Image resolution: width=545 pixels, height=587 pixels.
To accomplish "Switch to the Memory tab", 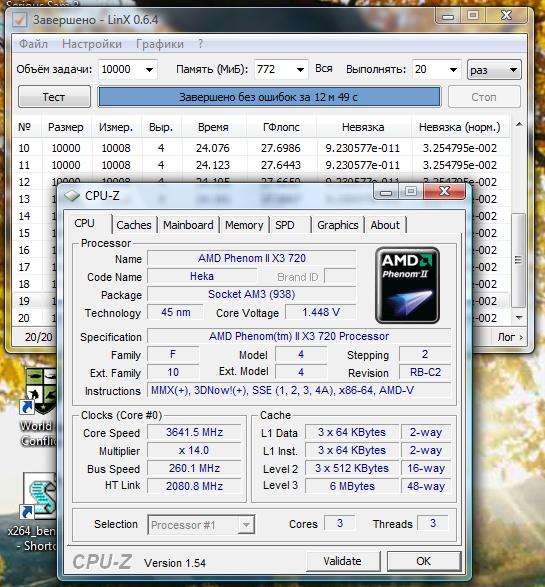I will click(244, 225).
